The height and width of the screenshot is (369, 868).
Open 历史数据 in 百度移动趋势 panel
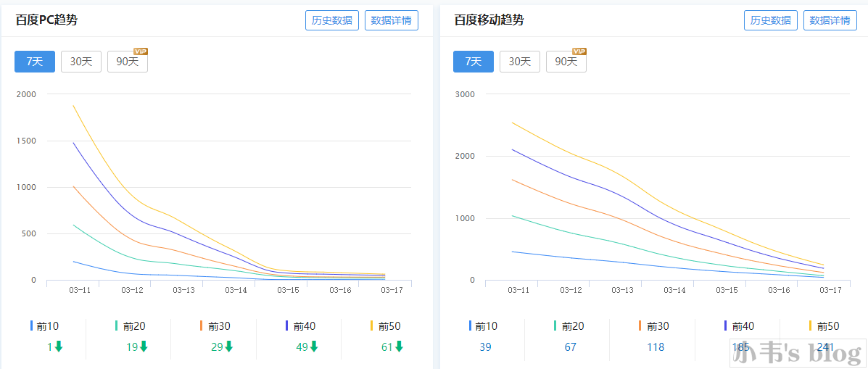click(771, 20)
